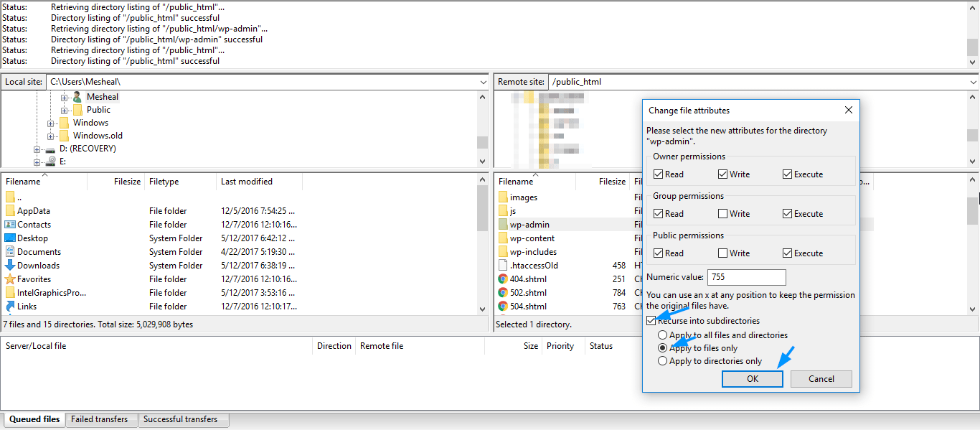Click the wp-includes folder icon
This screenshot has height=430, width=980.
tap(503, 252)
